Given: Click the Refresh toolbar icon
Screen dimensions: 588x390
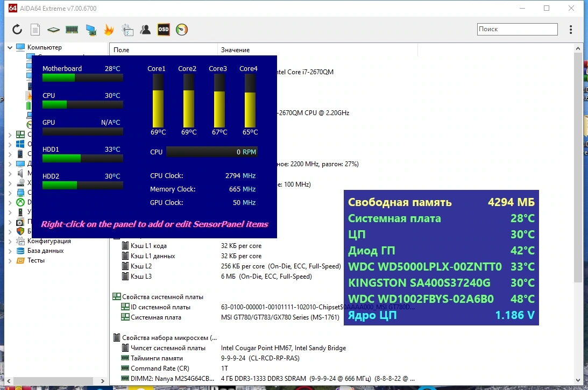Looking at the screenshot, I should point(17,30).
